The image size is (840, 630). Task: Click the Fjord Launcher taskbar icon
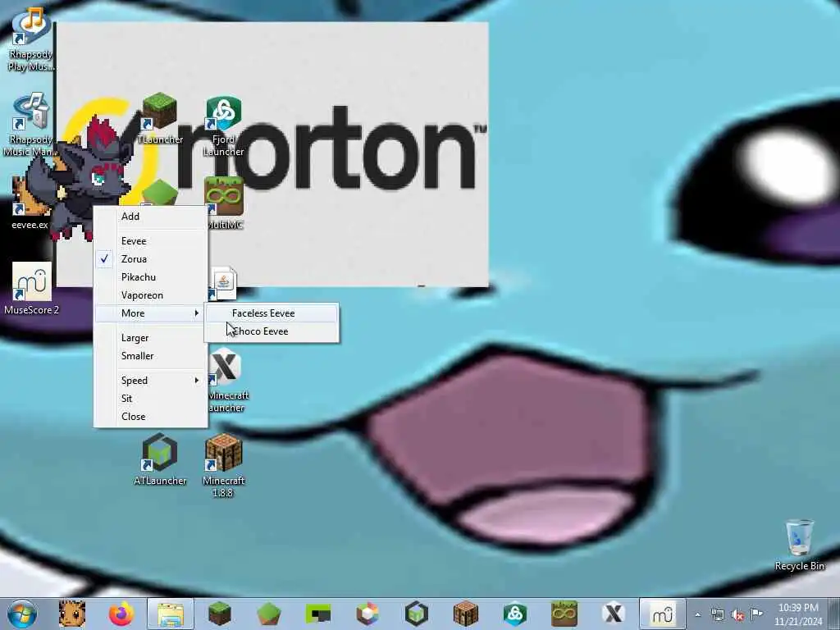tap(515, 614)
